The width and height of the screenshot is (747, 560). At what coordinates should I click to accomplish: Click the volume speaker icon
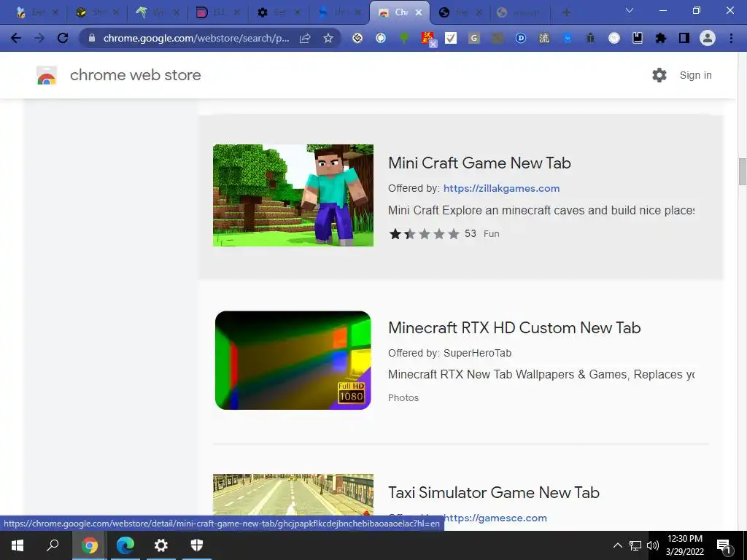tap(653, 545)
